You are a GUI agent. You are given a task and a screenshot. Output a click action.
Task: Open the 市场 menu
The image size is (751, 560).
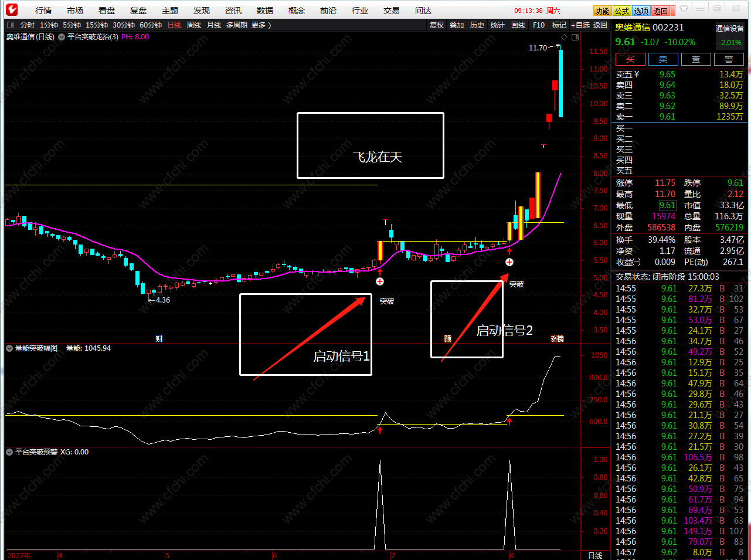point(75,11)
